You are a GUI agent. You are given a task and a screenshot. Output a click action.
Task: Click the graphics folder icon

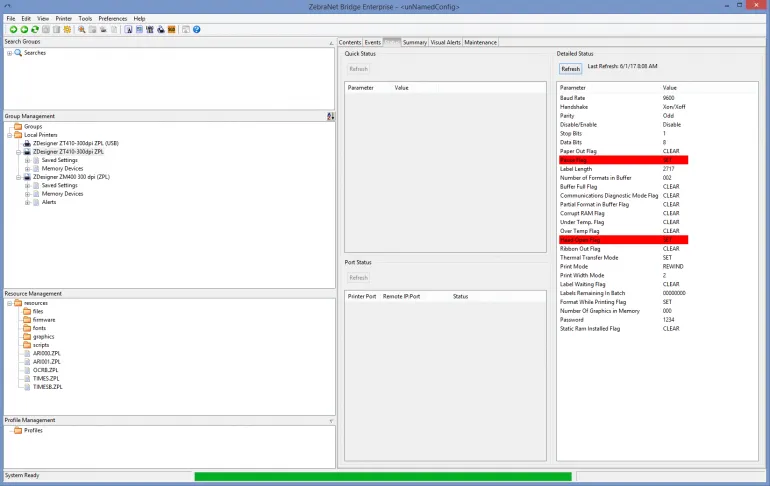27,337
